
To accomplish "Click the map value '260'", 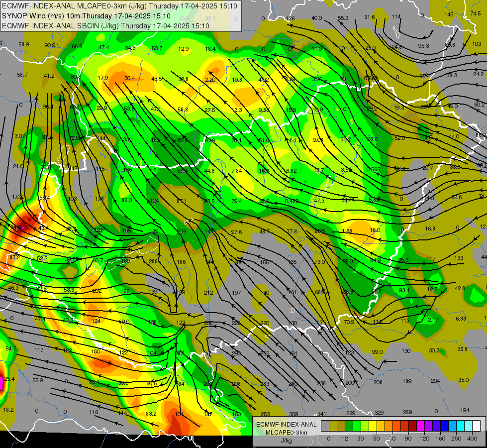I will tap(265, 323).
